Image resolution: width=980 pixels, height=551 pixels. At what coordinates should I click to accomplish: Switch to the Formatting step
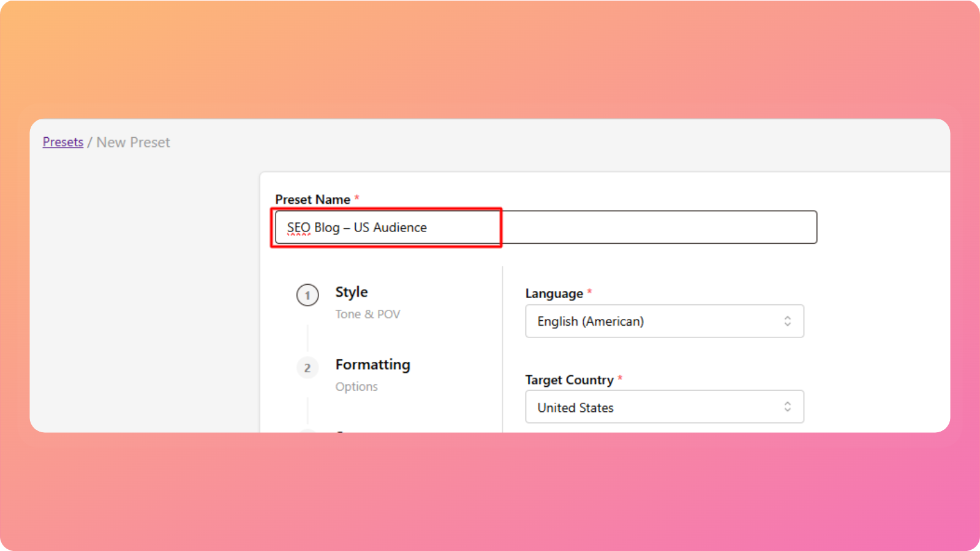[372, 365]
